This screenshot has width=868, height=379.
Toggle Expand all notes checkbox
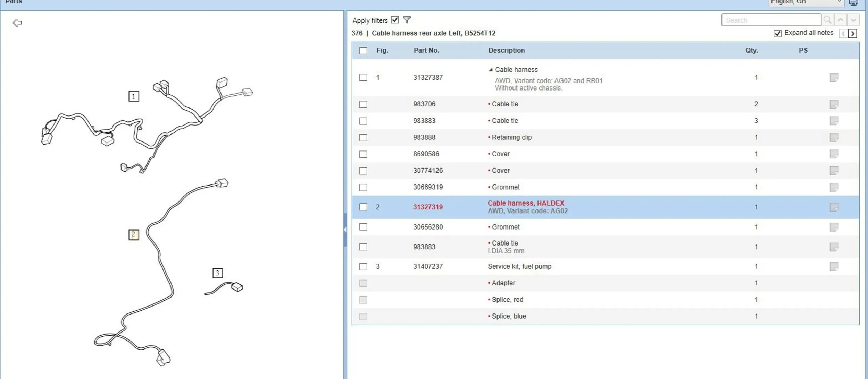pos(777,33)
